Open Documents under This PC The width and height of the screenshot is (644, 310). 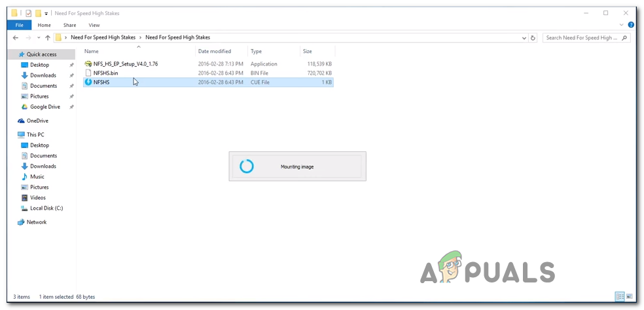pyautogui.click(x=44, y=156)
